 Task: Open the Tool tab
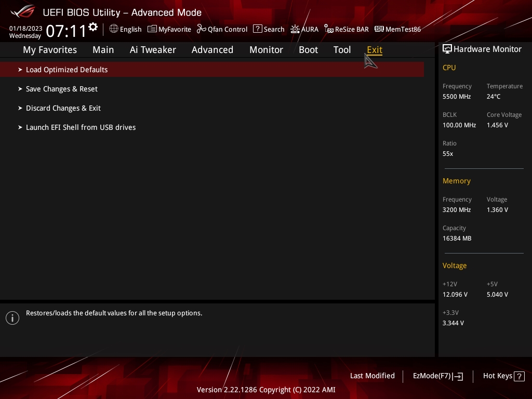tap(342, 50)
